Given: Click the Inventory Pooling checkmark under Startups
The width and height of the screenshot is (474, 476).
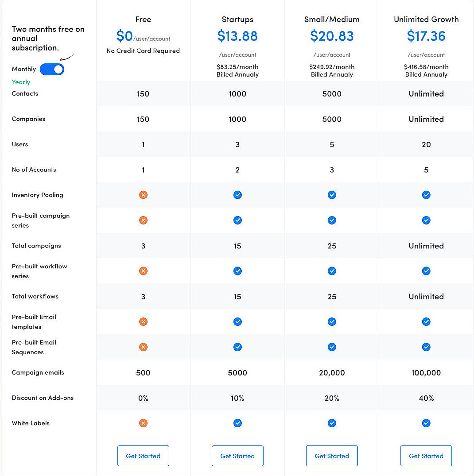Looking at the screenshot, I should (237, 195).
